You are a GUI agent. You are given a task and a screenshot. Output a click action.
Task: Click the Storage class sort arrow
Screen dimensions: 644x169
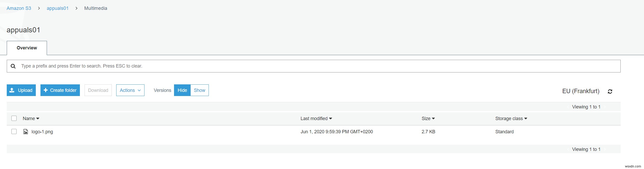[526, 118]
